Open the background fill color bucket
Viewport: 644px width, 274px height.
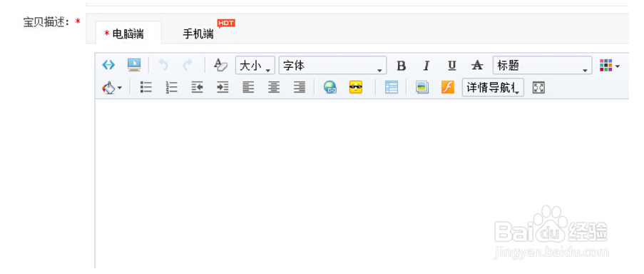[111, 88]
